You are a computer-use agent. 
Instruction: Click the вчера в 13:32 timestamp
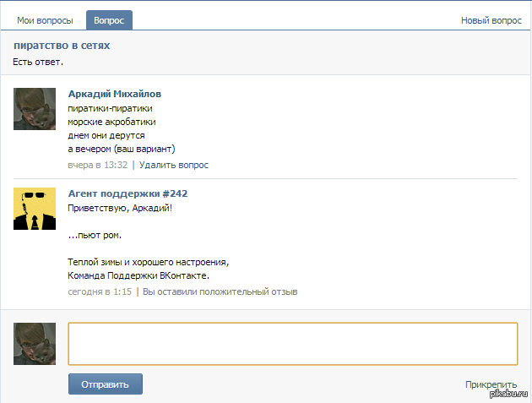click(97, 165)
